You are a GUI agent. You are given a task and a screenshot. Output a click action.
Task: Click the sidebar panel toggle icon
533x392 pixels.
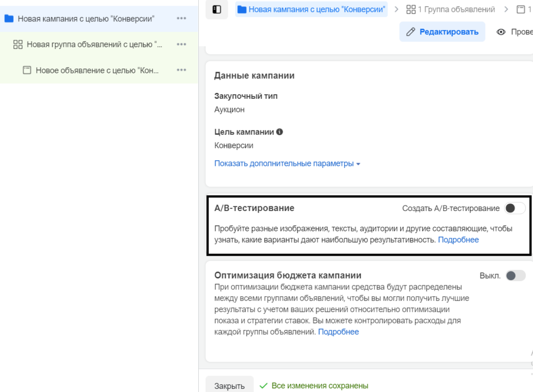(217, 9)
